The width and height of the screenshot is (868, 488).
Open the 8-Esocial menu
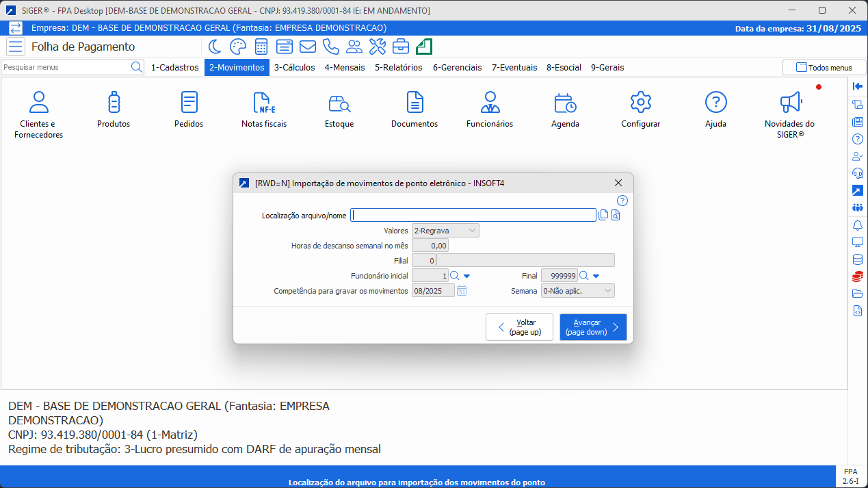pyautogui.click(x=564, y=68)
